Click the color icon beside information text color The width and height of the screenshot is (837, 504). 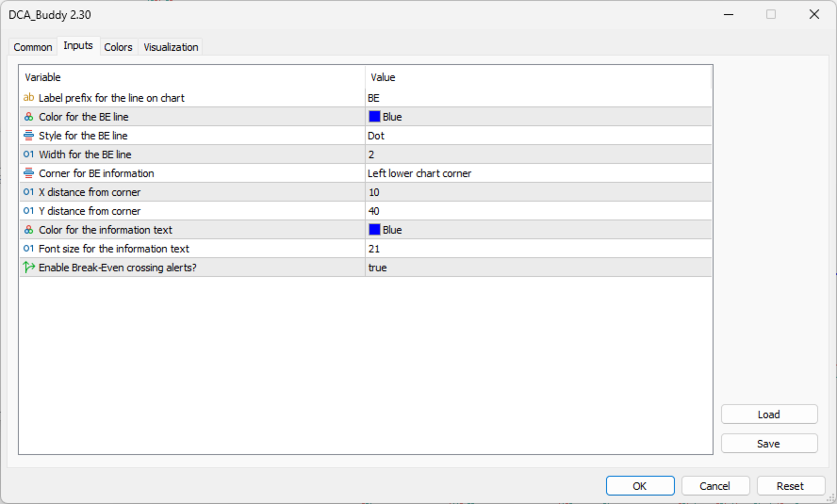[x=28, y=230]
